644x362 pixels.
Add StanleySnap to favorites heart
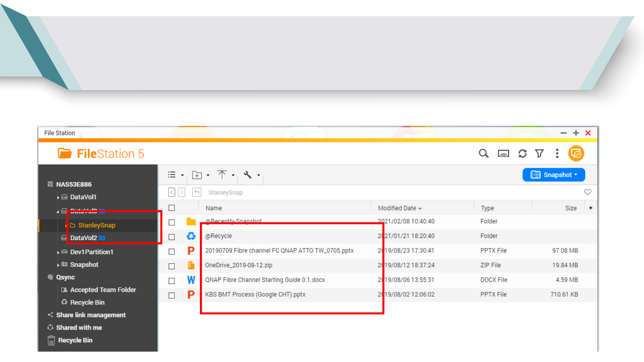588,192
